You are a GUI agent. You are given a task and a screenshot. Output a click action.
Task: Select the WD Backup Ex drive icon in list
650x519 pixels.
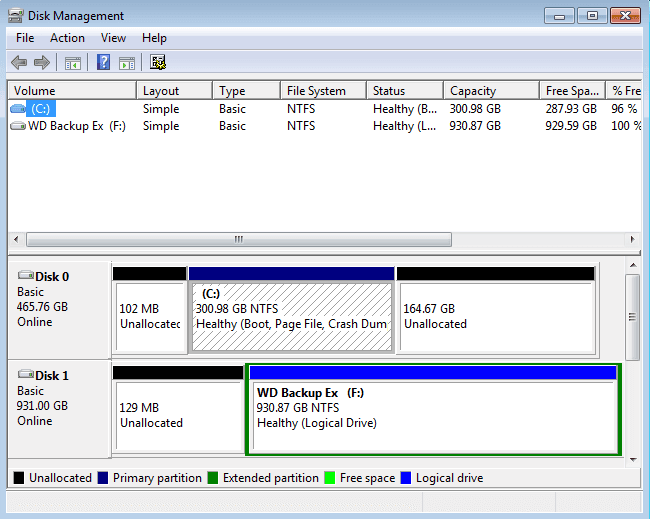pyautogui.click(x=19, y=126)
